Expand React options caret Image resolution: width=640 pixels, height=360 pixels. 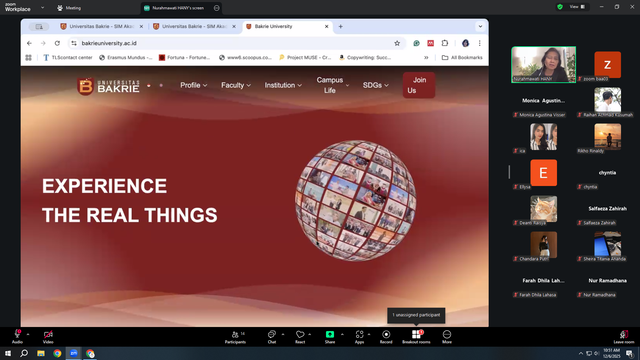click(309, 334)
